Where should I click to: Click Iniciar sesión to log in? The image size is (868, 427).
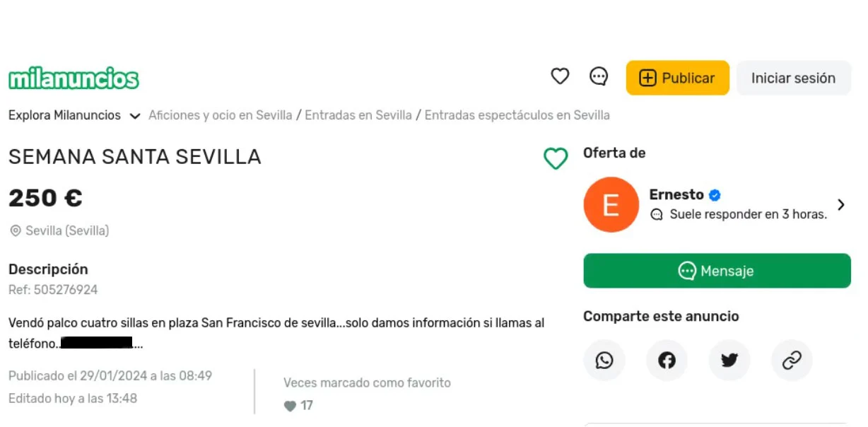coord(793,78)
